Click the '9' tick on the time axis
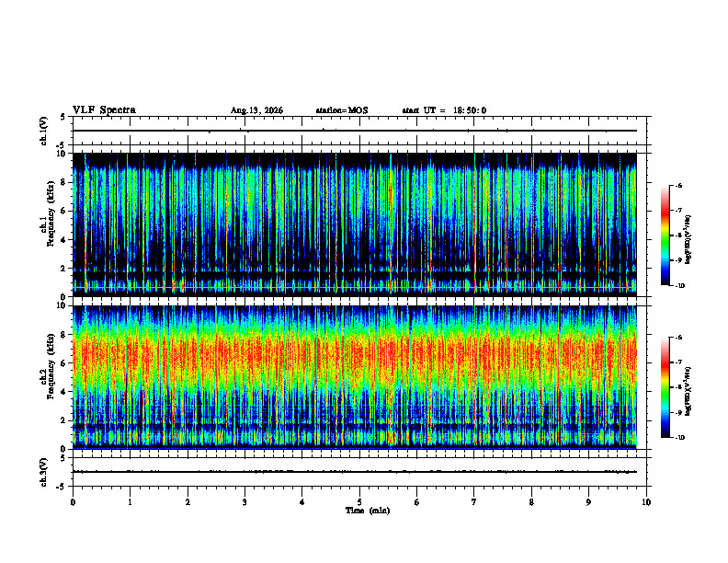Image resolution: width=728 pixels, height=563 pixels. [x=588, y=502]
